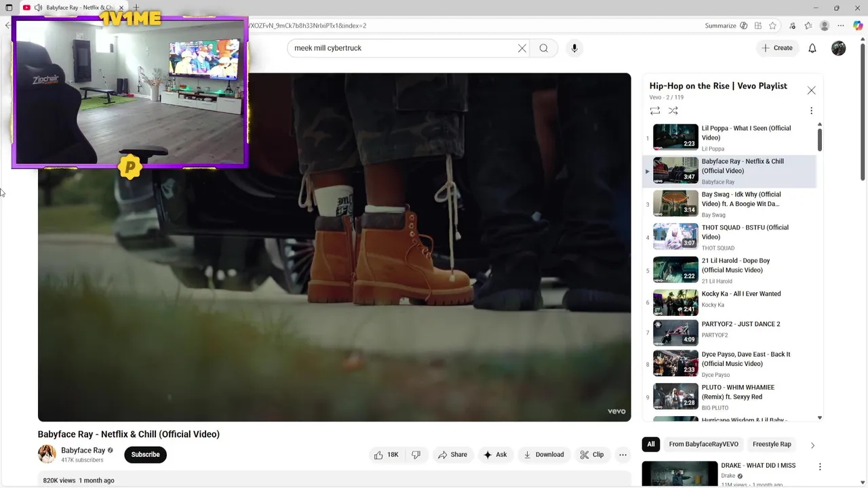Image resolution: width=868 pixels, height=488 pixels.
Task: Click the 1V1ME webcam overlay logo
Action: tap(130, 19)
